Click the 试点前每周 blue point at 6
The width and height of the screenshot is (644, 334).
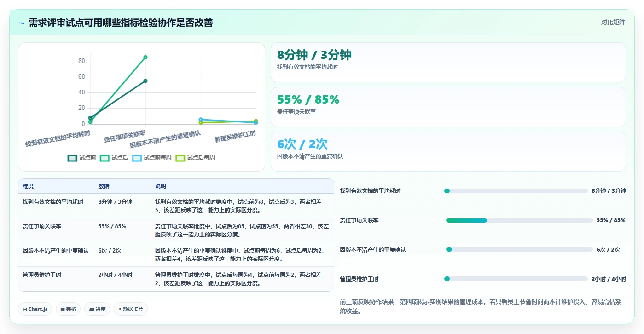201,119
